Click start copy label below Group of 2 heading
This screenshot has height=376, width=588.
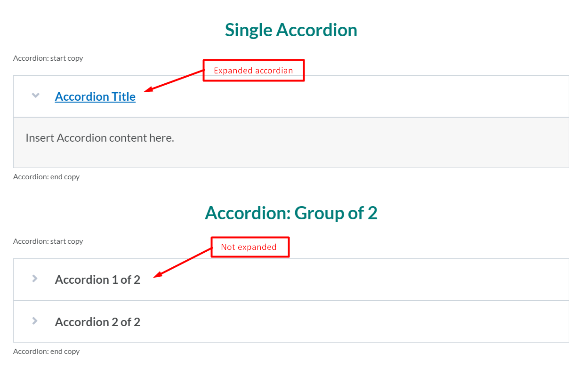pyautogui.click(x=48, y=241)
